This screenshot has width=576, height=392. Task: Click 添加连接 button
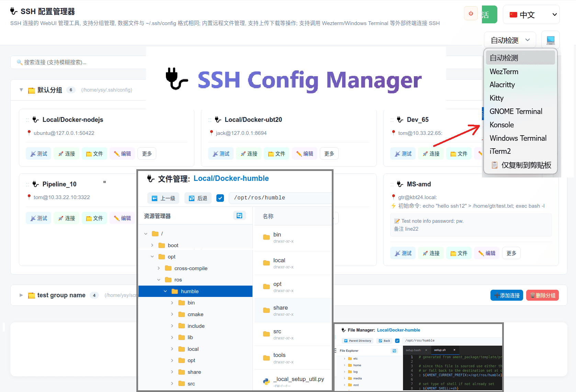pyautogui.click(x=507, y=295)
